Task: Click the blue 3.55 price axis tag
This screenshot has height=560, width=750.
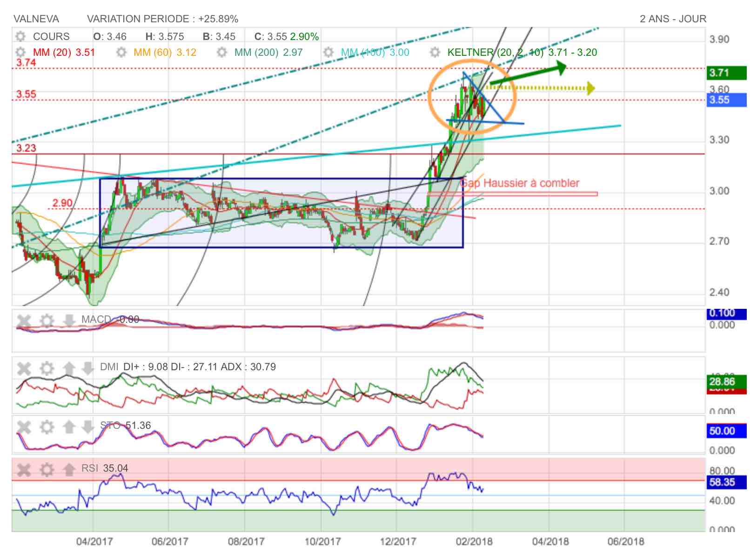Action: coord(726,100)
